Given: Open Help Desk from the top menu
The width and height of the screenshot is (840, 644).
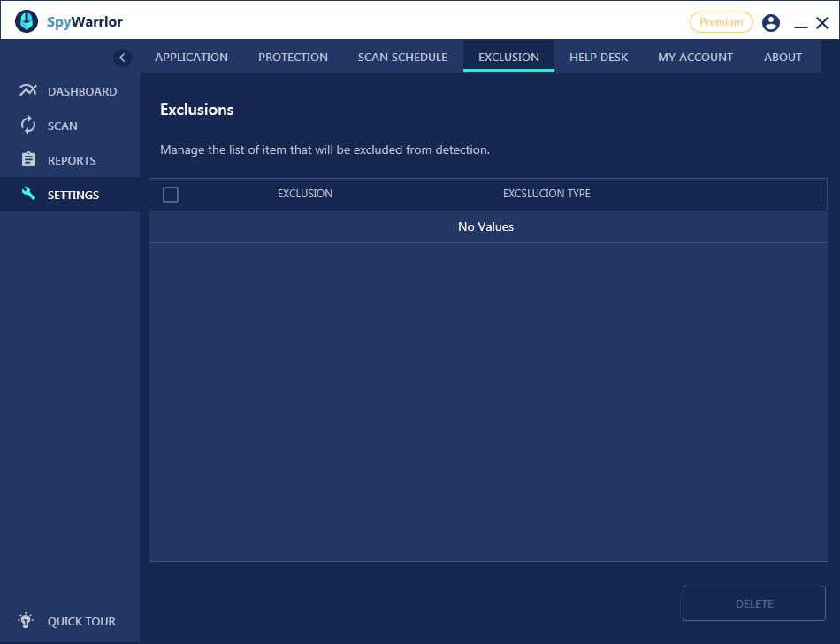Looking at the screenshot, I should click(599, 57).
